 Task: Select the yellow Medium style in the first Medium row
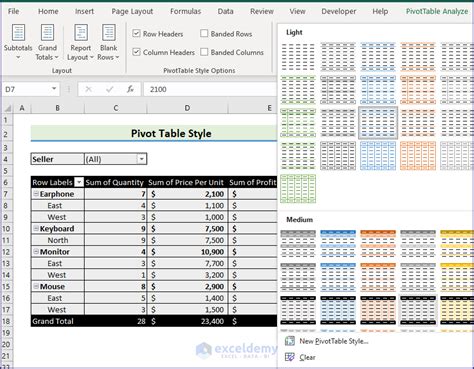coord(457,243)
